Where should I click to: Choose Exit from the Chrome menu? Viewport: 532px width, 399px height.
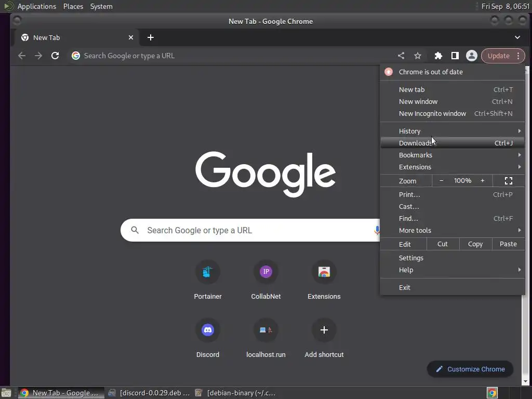[x=453, y=287]
